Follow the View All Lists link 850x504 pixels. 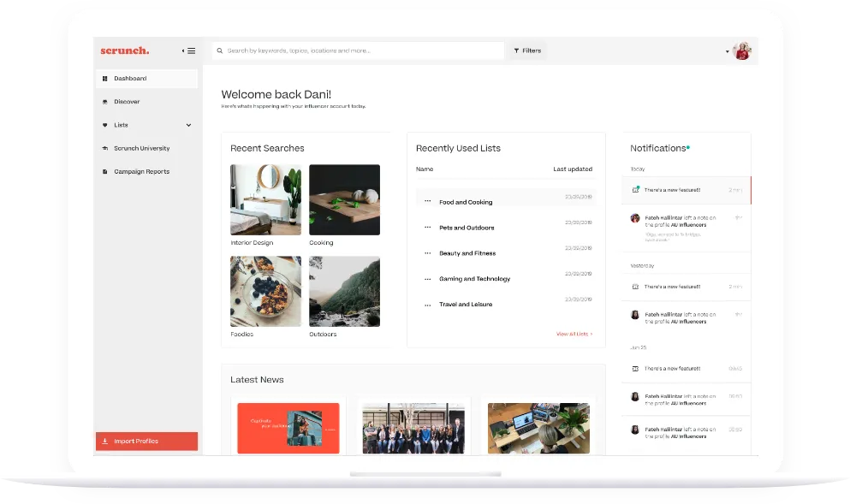click(x=574, y=334)
